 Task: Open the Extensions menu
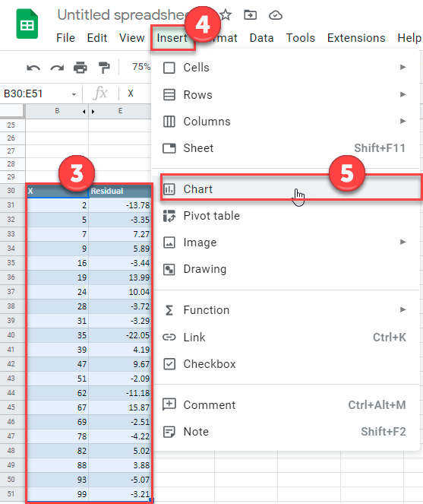click(356, 38)
